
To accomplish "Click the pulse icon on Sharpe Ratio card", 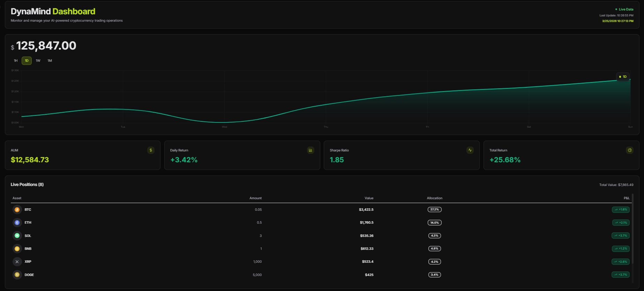I will (470, 150).
